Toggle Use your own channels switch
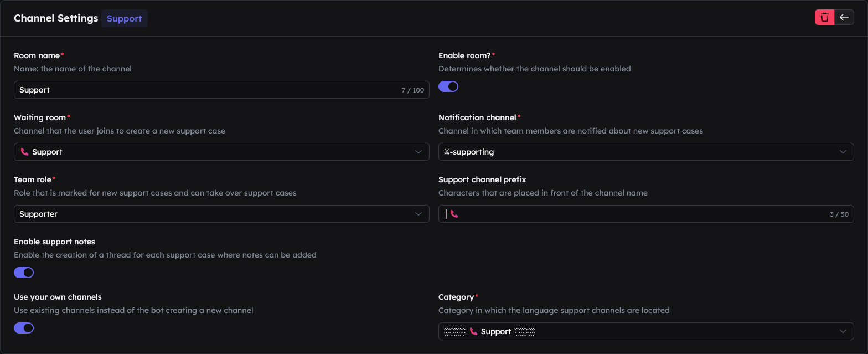 click(x=24, y=328)
